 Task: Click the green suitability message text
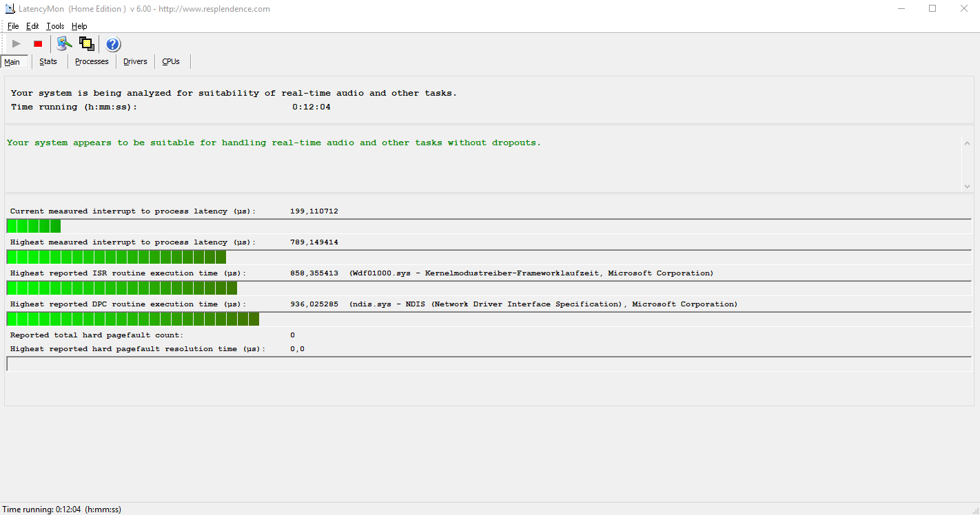(x=274, y=143)
